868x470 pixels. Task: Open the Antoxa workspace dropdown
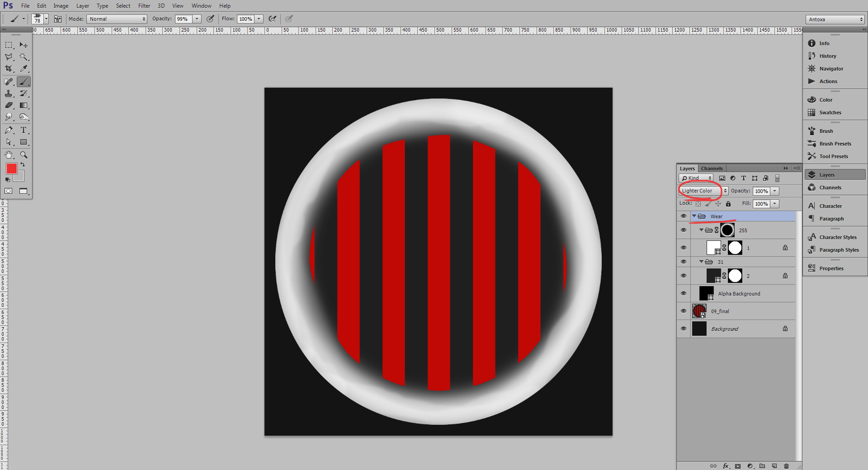point(835,19)
